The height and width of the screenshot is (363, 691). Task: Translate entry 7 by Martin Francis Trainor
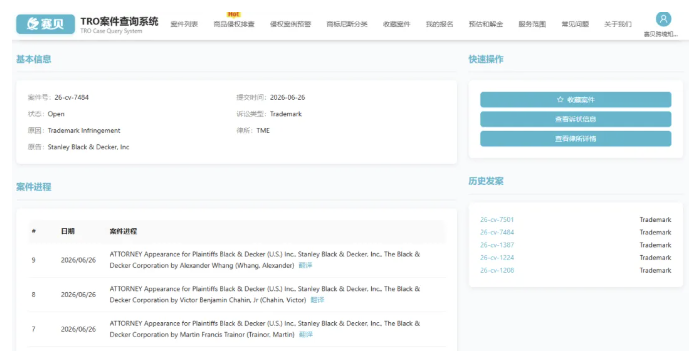click(306, 334)
